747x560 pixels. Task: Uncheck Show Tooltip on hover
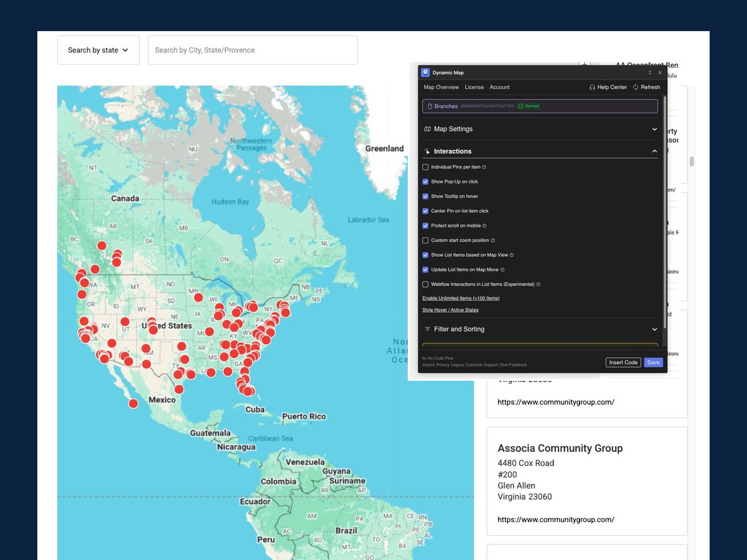pos(426,197)
